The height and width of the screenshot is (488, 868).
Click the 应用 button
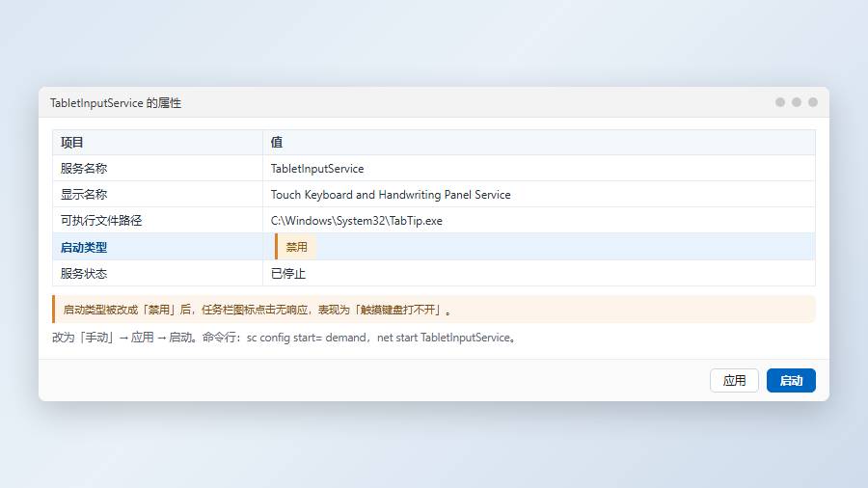(x=734, y=381)
